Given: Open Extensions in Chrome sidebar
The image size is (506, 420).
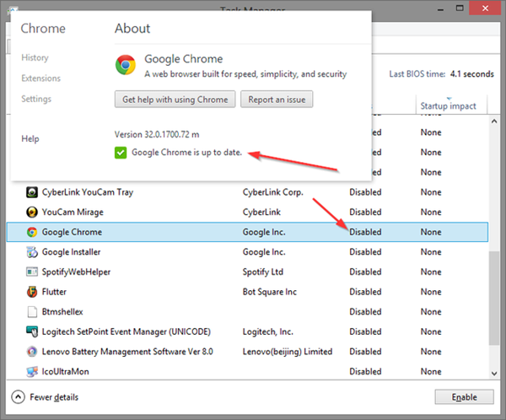Looking at the screenshot, I should (x=41, y=78).
